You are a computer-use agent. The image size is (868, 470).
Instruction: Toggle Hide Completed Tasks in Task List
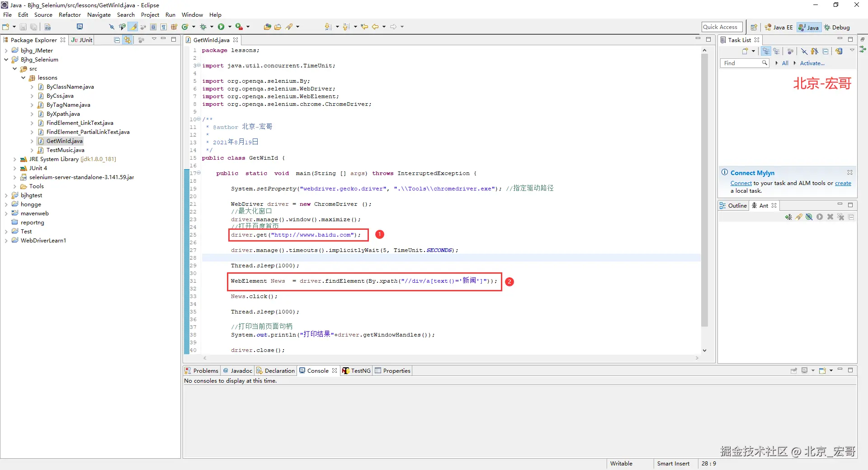pos(804,51)
